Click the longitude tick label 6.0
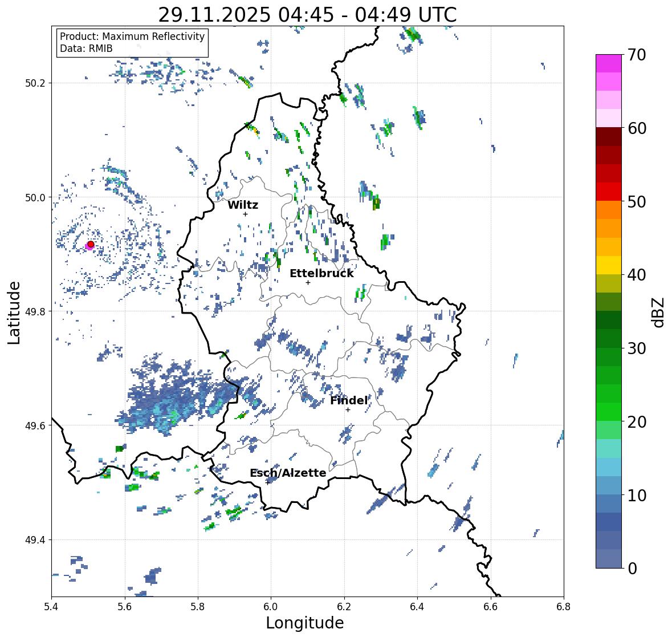This screenshot has height=637, width=672. [x=271, y=607]
